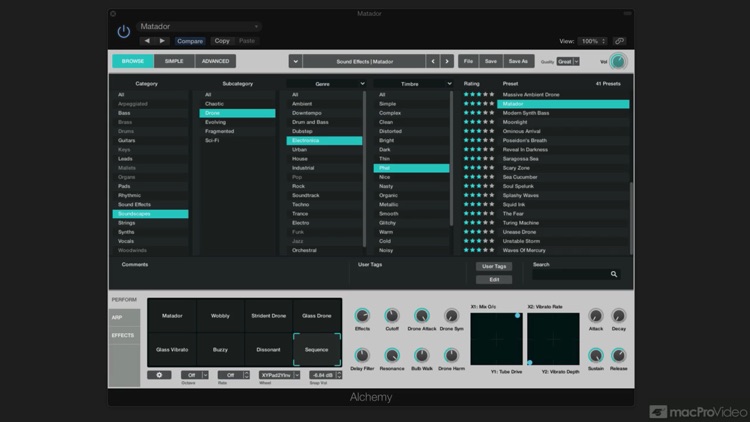750x422 pixels.
Task: Toggle the Compare button
Action: (190, 41)
